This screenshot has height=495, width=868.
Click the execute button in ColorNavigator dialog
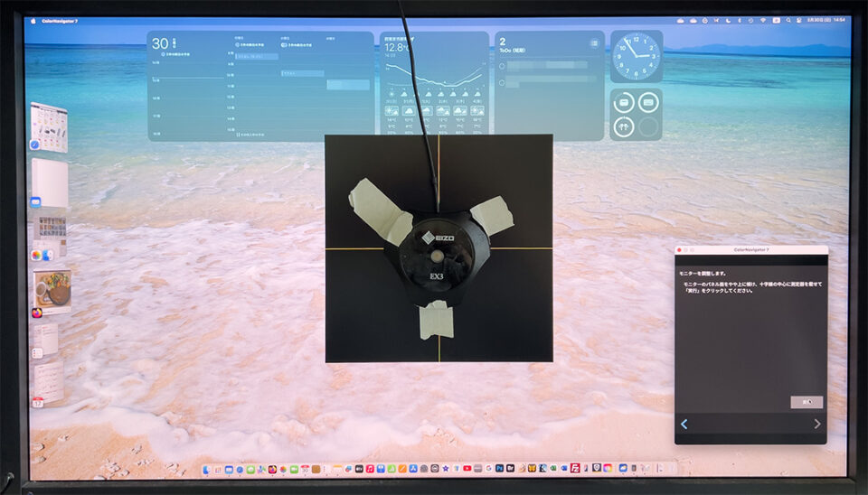[807, 402]
